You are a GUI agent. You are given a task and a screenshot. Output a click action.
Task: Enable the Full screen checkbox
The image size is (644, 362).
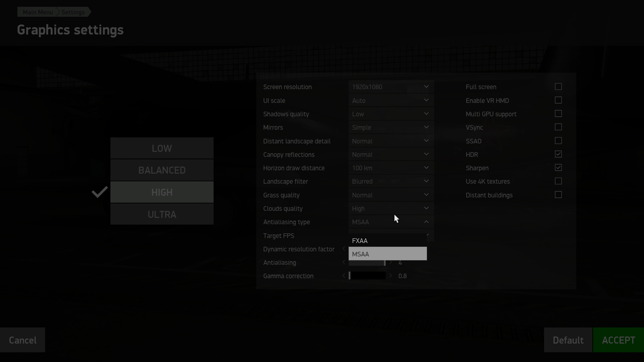pyautogui.click(x=558, y=87)
